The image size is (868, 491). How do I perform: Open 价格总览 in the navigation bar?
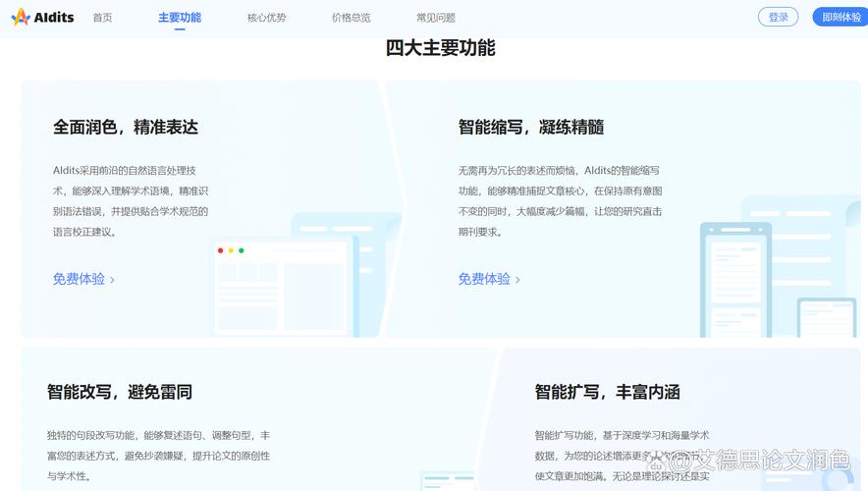point(351,18)
